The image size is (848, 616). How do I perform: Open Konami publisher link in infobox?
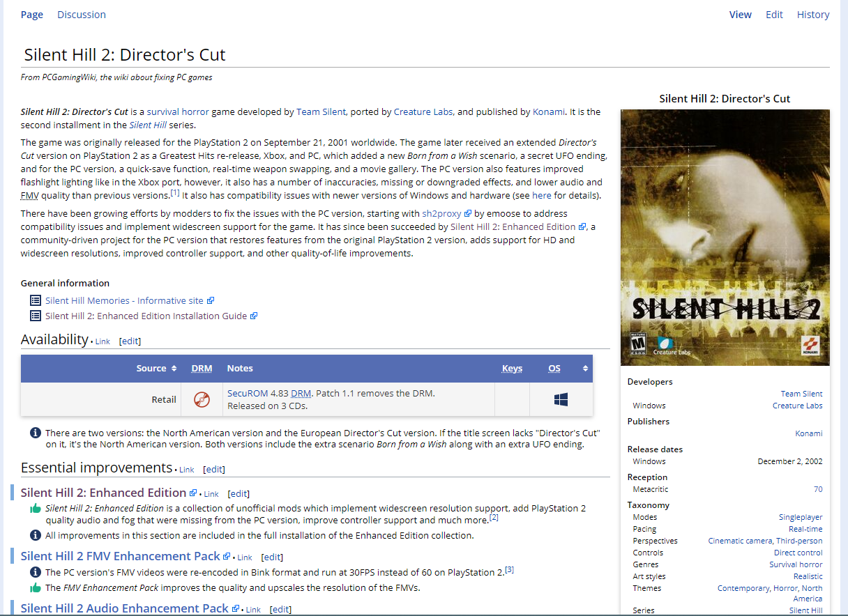808,433
